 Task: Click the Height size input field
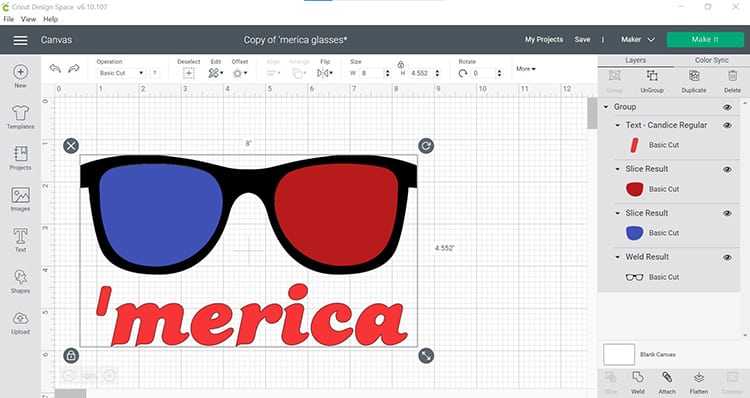coord(421,73)
